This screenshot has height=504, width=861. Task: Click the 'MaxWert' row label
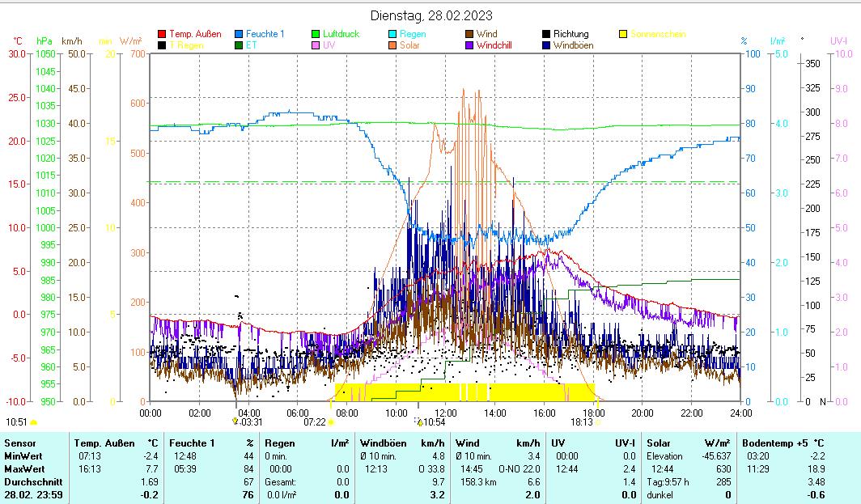[x=24, y=469]
